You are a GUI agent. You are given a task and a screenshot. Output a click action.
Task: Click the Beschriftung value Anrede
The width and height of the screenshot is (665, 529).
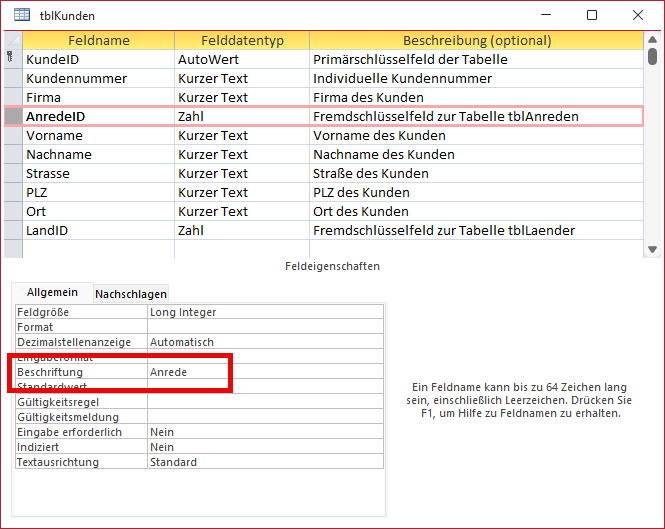265,372
